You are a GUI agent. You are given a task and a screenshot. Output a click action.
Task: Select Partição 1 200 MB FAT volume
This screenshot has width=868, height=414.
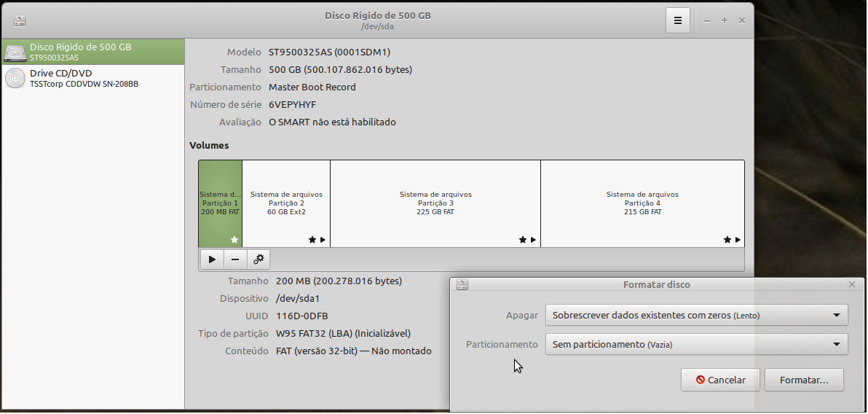point(221,203)
